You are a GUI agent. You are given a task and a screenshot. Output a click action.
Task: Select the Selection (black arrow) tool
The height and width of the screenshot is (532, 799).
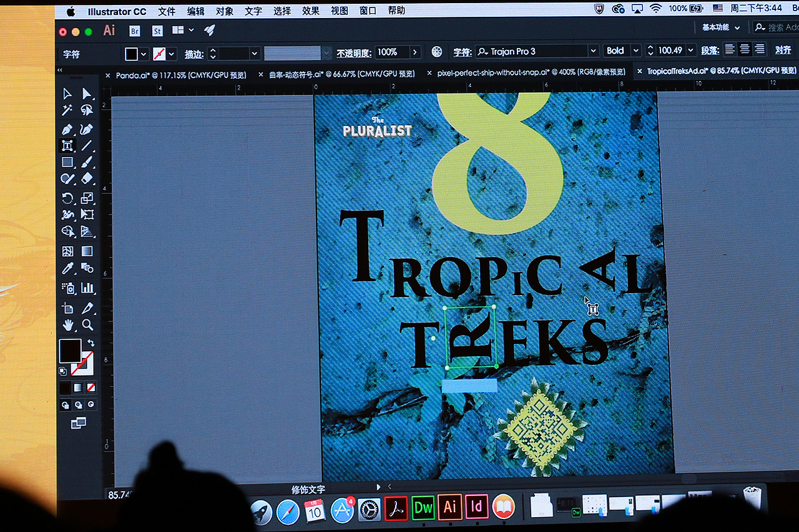click(67, 94)
